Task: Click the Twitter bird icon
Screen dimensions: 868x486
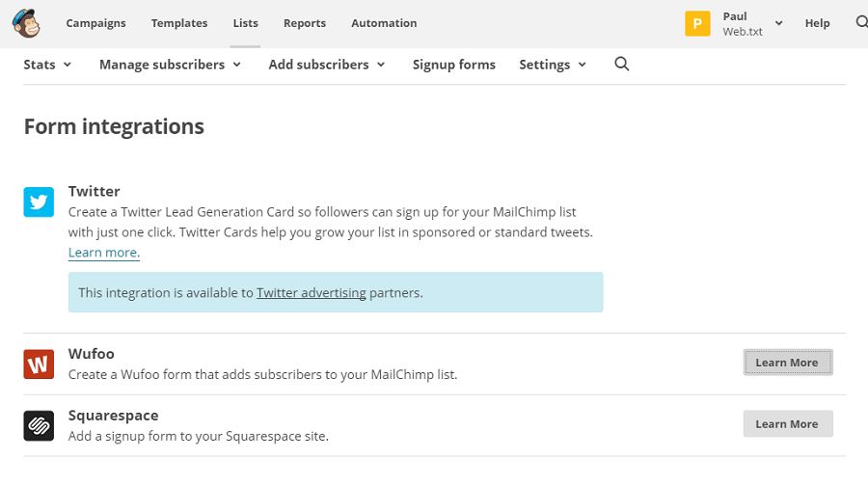Action: (39, 202)
